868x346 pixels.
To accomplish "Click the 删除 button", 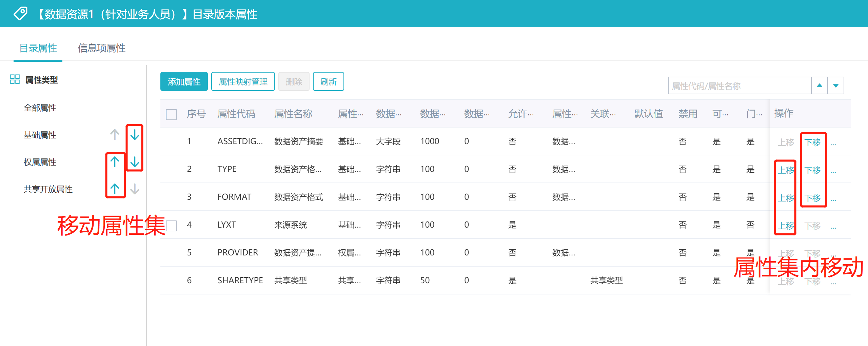I will (294, 81).
